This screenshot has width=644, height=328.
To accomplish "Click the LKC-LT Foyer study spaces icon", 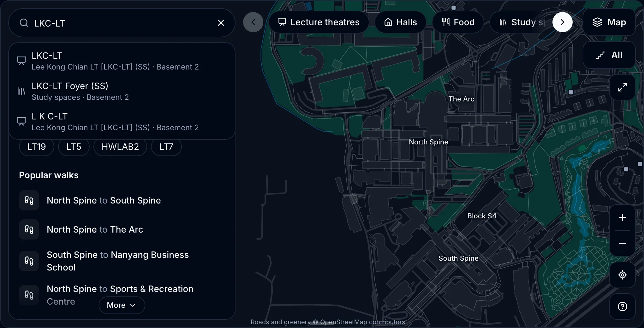I will pos(21,91).
